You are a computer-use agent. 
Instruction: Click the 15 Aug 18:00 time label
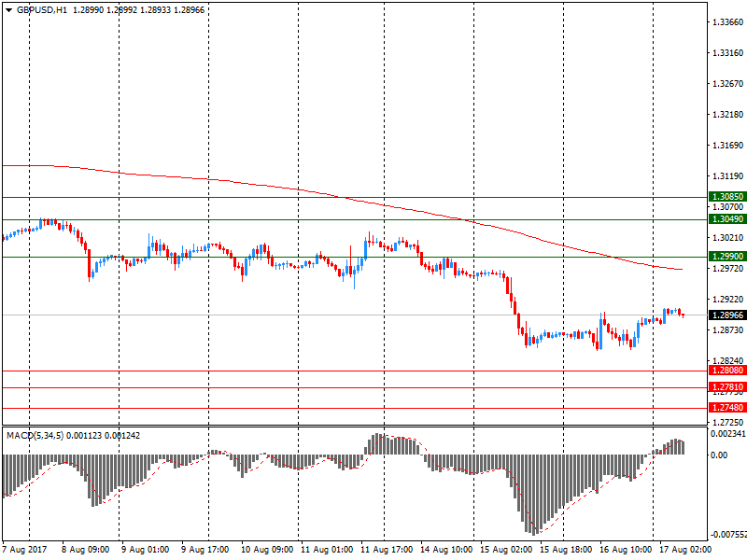566,550
